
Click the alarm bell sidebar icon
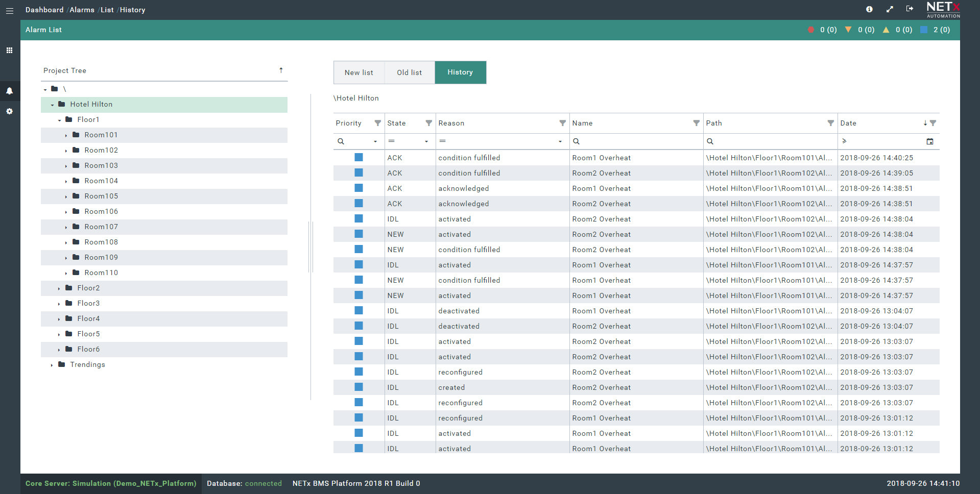coord(9,91)
